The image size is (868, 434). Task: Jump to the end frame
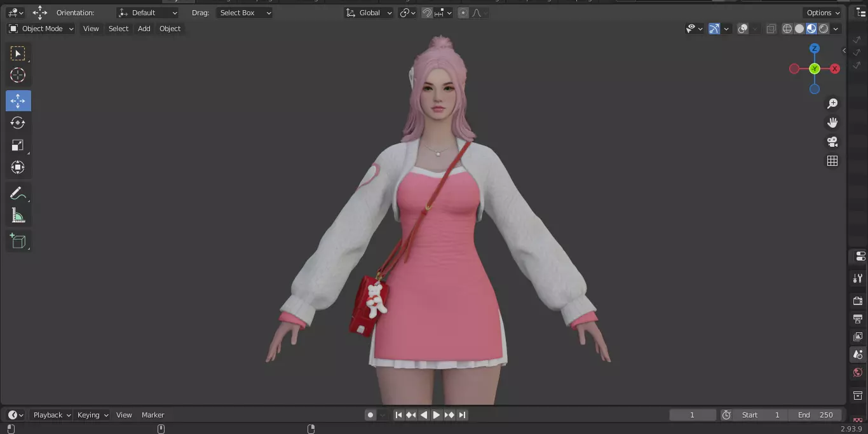[x=463, y=415]
